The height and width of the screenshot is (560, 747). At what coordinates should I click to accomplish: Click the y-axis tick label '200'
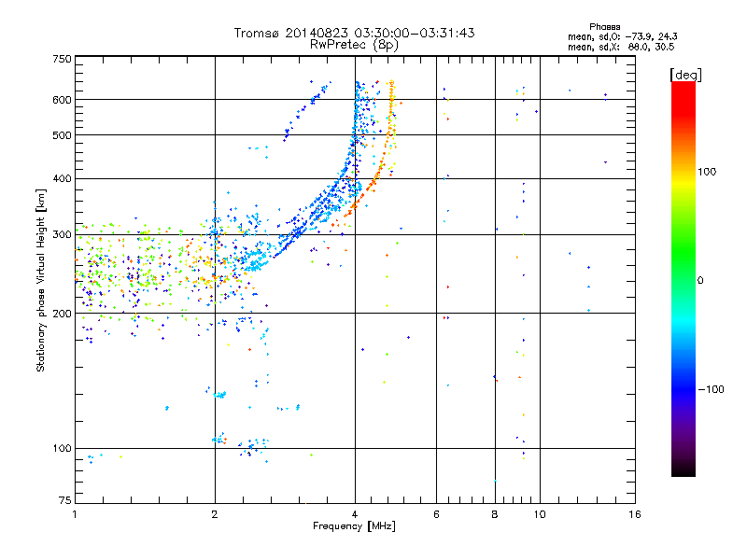pos(62,314)
